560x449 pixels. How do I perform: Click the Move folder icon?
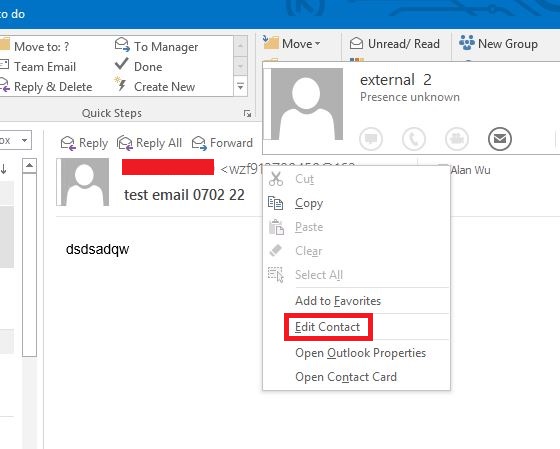click(x=270, y=43)
